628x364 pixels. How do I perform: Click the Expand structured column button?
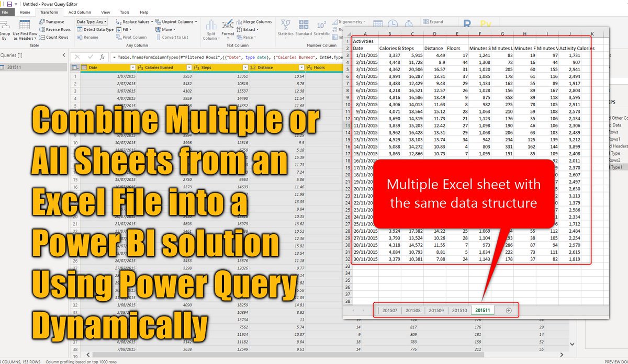(433, 22)
